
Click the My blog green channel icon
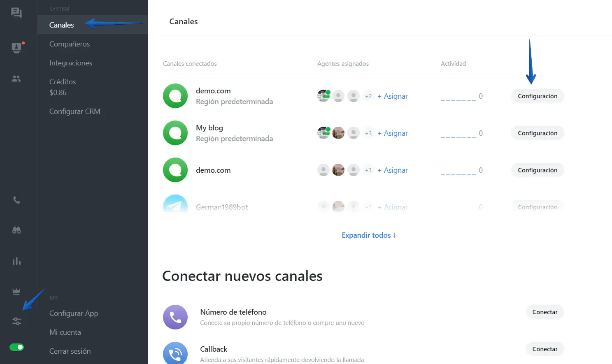tap(175, 133)
